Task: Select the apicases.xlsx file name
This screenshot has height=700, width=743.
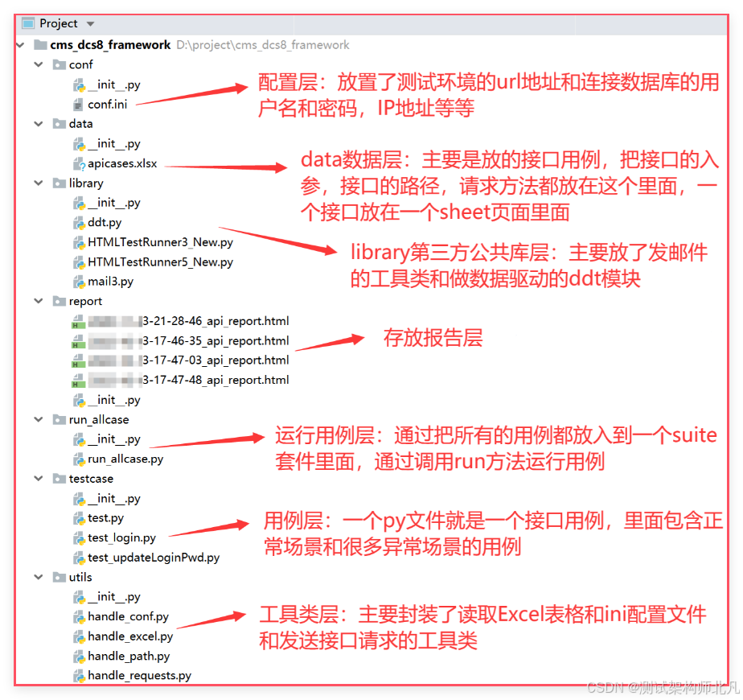Action: 122,163
